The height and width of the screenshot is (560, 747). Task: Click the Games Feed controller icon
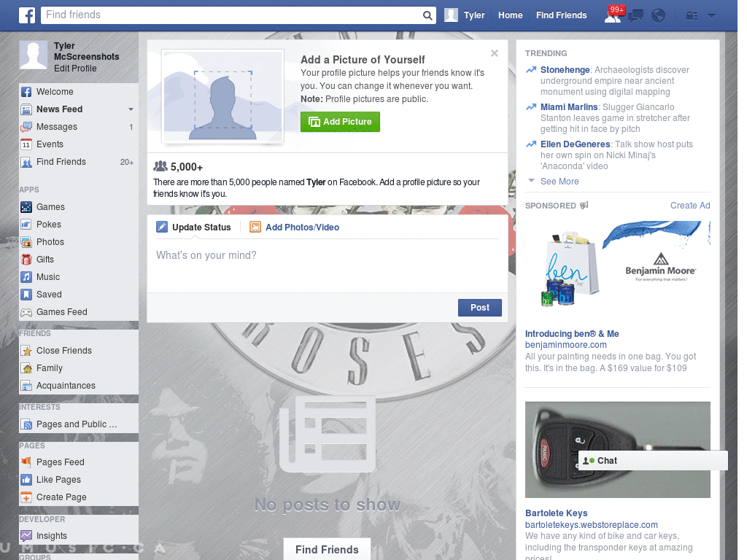click(x=26, y=312)
